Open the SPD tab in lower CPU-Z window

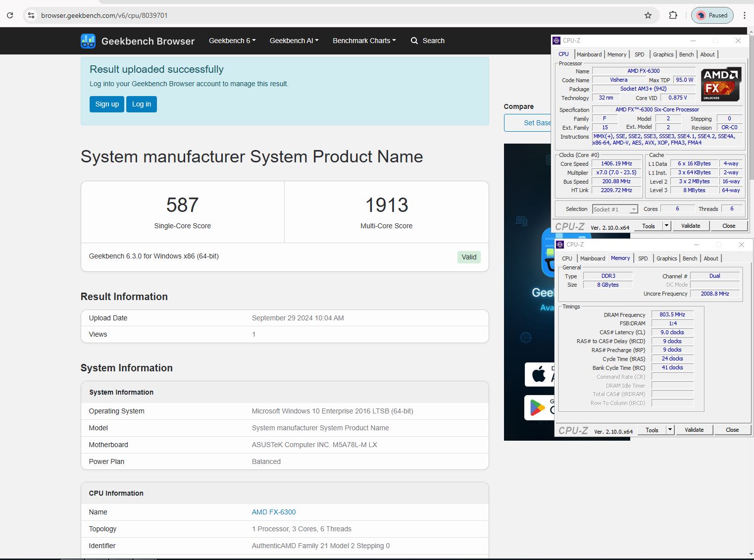tap(643, 258)
